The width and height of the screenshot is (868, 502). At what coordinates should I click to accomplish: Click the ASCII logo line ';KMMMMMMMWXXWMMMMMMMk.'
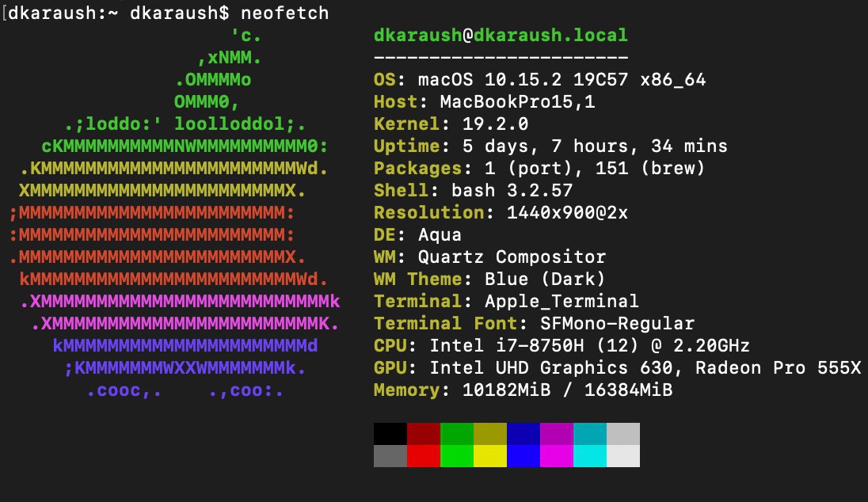point(185,368)
